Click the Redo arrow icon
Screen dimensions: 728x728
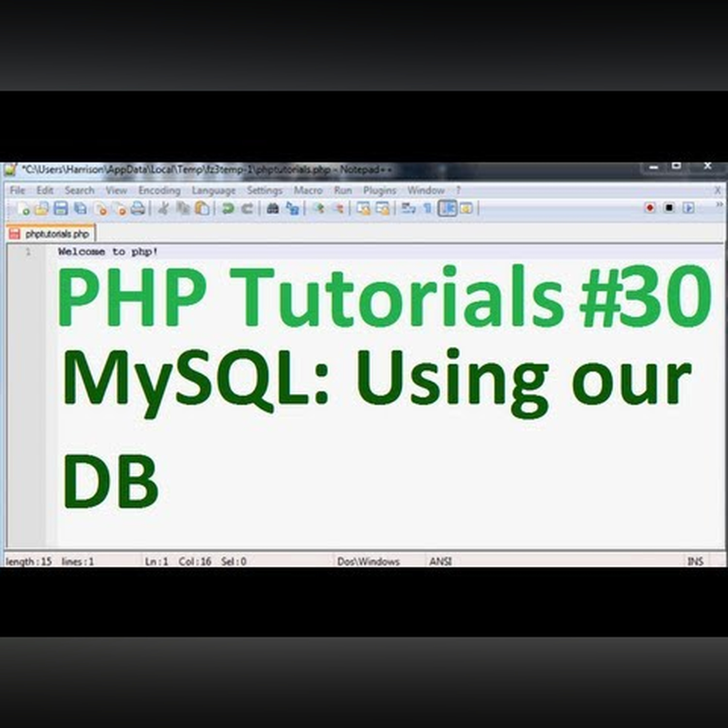point(247,208)
